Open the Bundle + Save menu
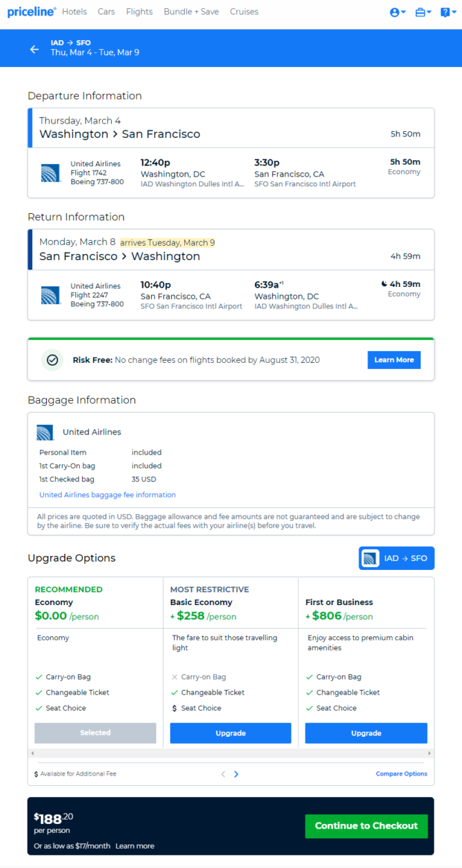This screenshot has width=462, height=868. 191,12
